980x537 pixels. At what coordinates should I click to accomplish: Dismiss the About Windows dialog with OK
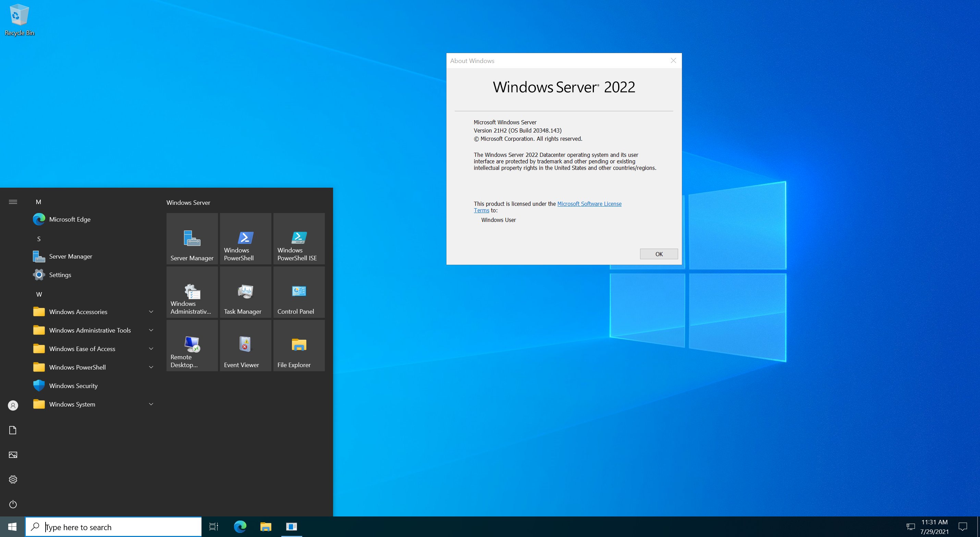[x=659, y=254]
